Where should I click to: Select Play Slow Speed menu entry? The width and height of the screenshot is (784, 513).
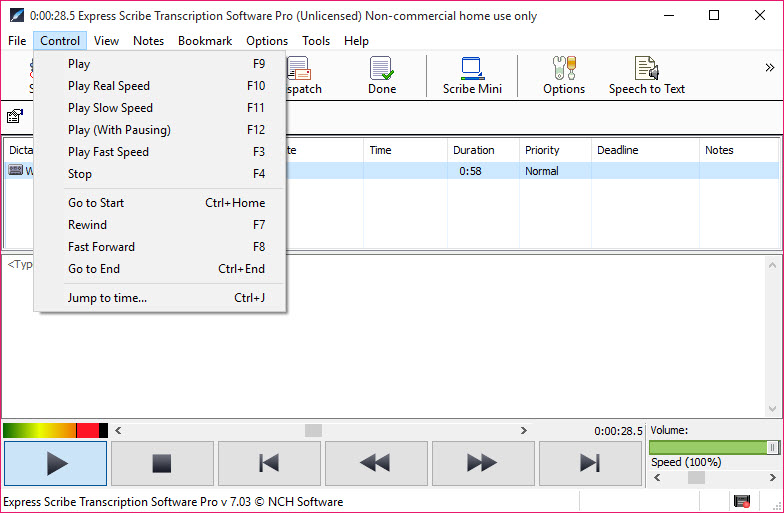coord(160,108)
